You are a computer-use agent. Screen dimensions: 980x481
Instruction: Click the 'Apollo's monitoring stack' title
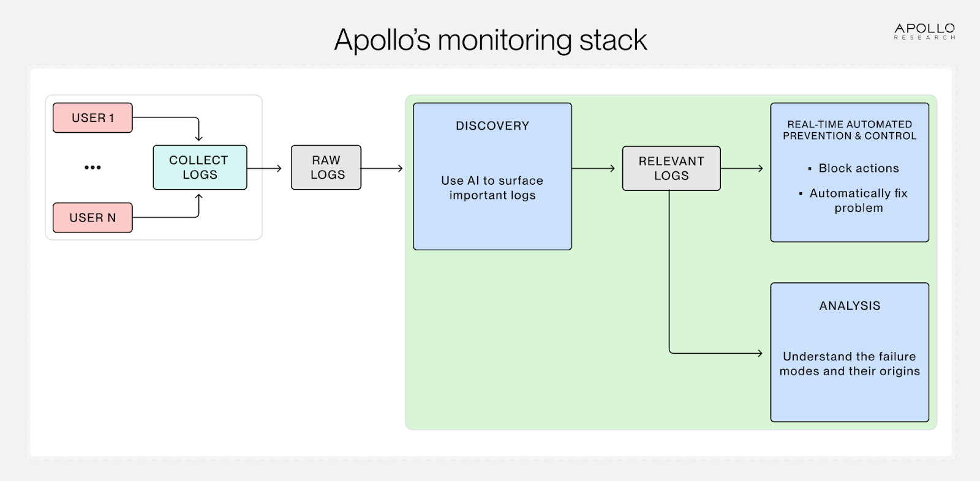(490, 40)
